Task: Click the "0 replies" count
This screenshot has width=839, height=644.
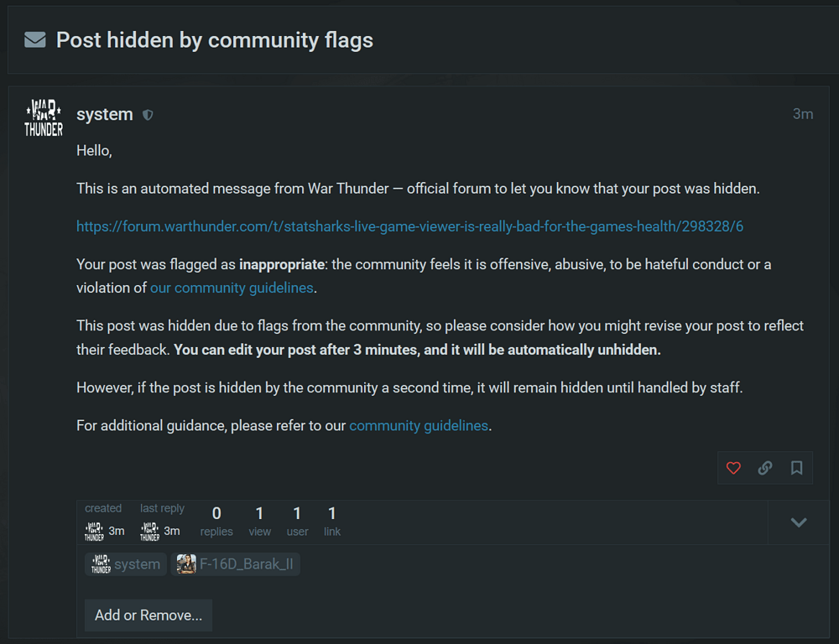Action: (216, 521)
